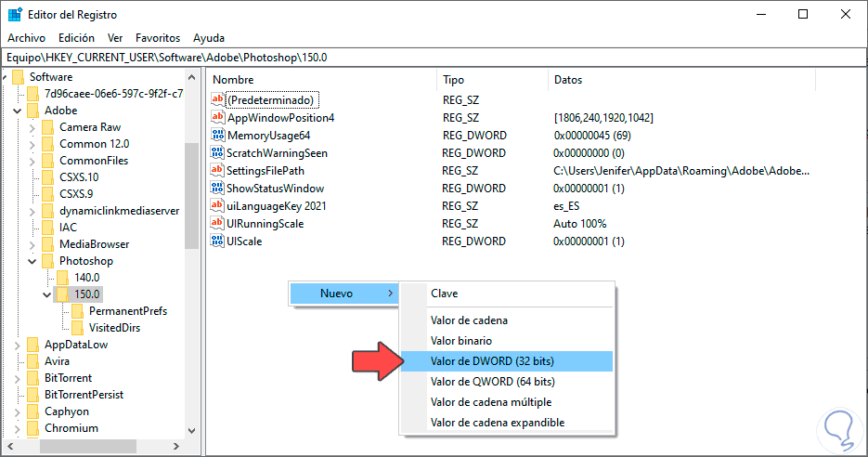868x457 pixels.
Task: Collapse the Photoshop key node
Action: pyautogui.click(x=33, y=262)
